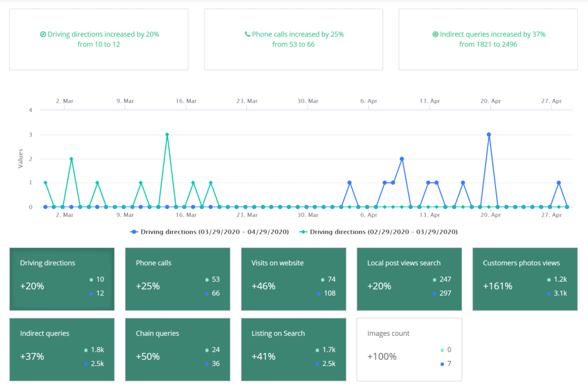Image resolution: width=588 pixels, height=387 pixels.
Task: Select the Images count +100% card
Action: [409, 350]
